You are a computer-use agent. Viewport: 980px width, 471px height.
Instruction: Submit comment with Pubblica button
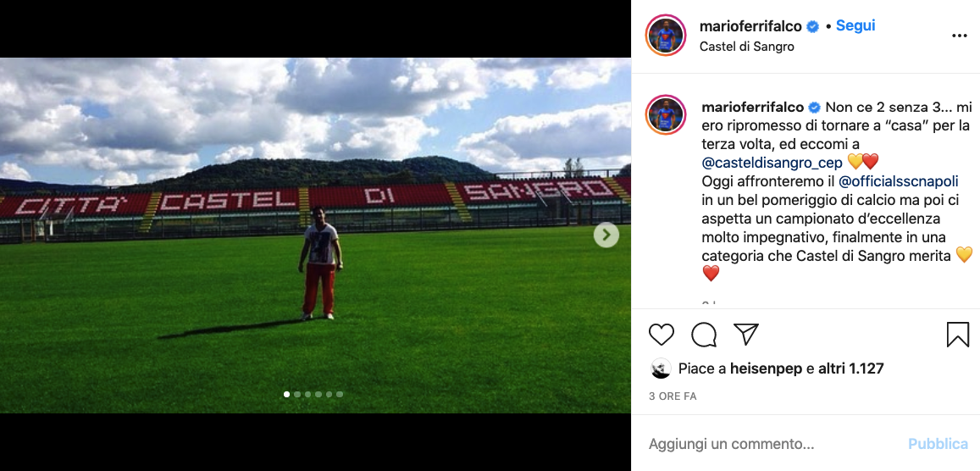tap(938, 444)
